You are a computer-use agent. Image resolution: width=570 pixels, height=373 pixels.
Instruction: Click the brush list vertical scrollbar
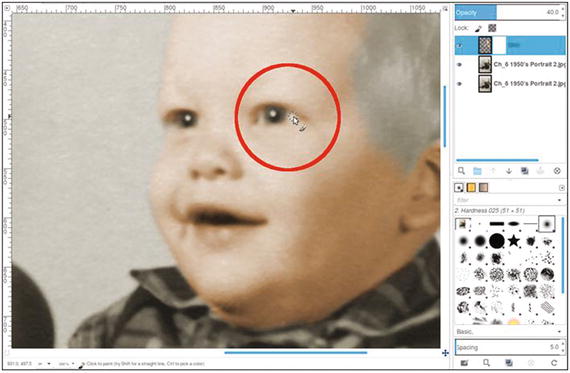563,256
